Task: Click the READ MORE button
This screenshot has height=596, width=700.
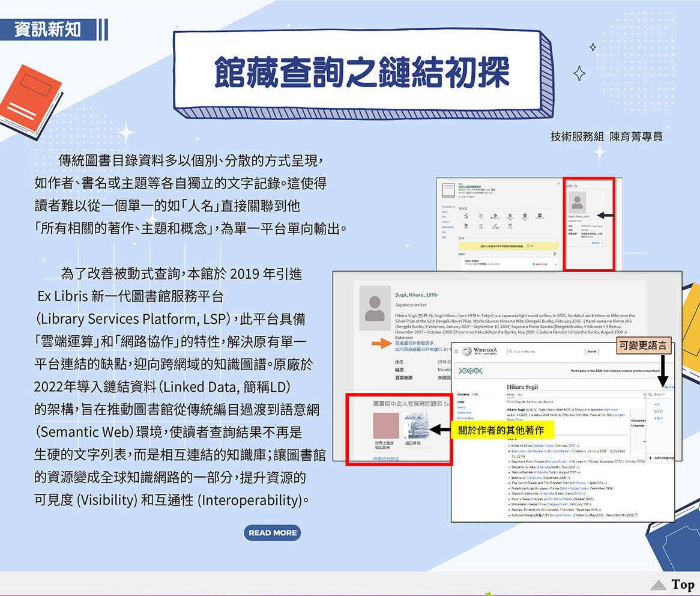Action: (272, 533)
